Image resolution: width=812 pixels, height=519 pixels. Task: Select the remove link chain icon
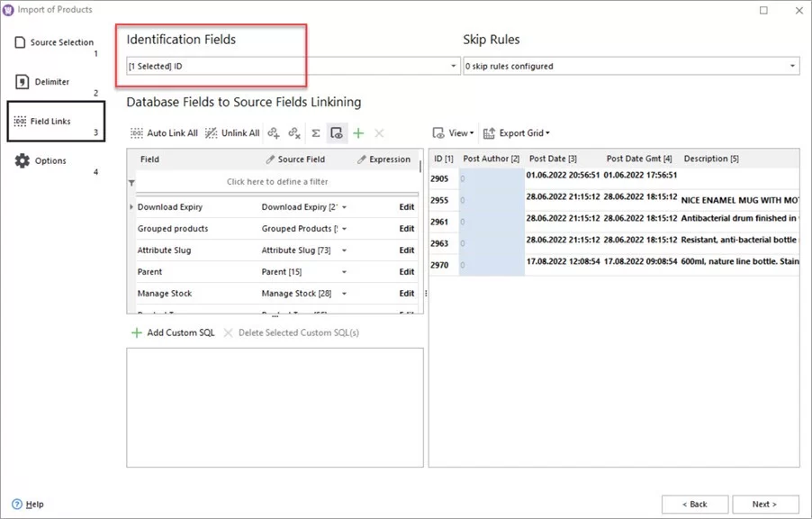[x=294, y=132]
